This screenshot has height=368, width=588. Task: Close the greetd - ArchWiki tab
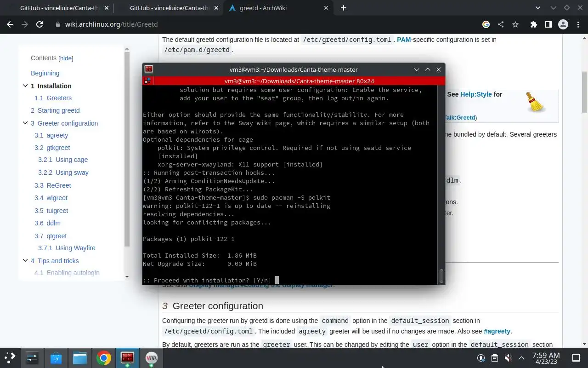[327, 8]
